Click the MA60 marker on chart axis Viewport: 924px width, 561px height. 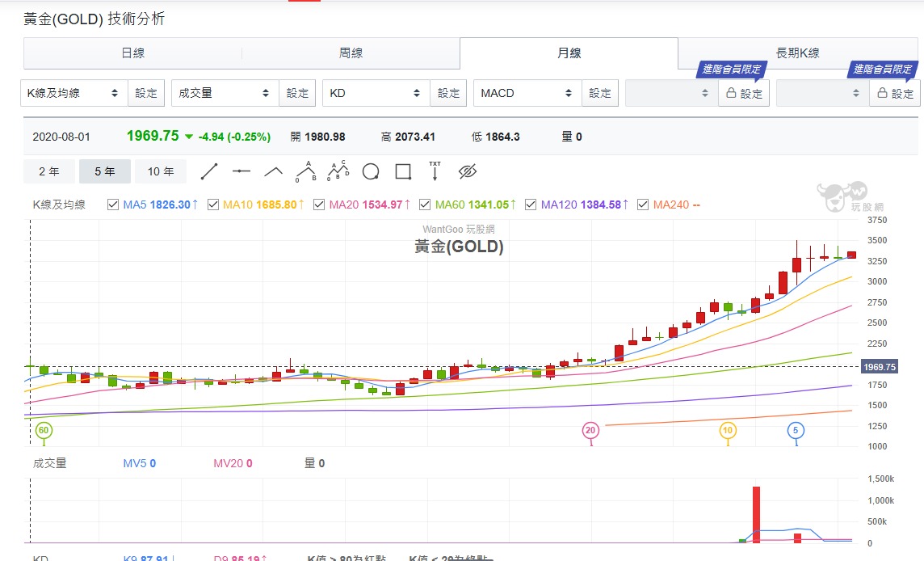pos(44,432)
